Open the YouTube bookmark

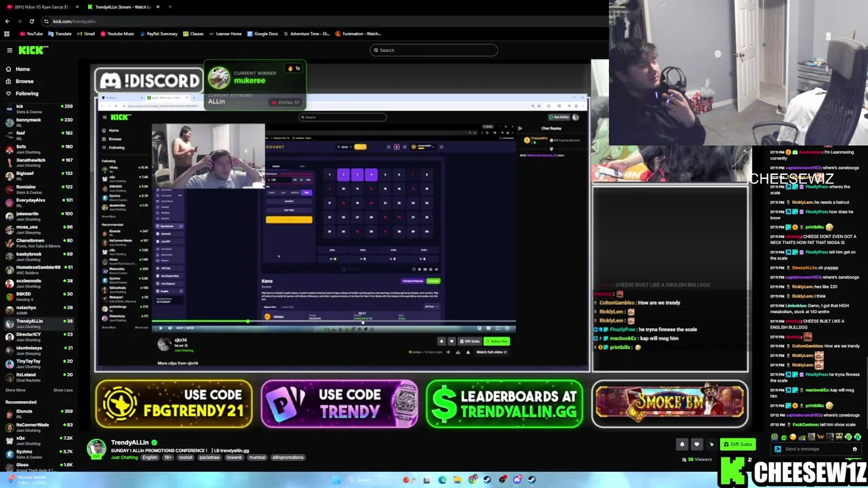coord(31,34)
